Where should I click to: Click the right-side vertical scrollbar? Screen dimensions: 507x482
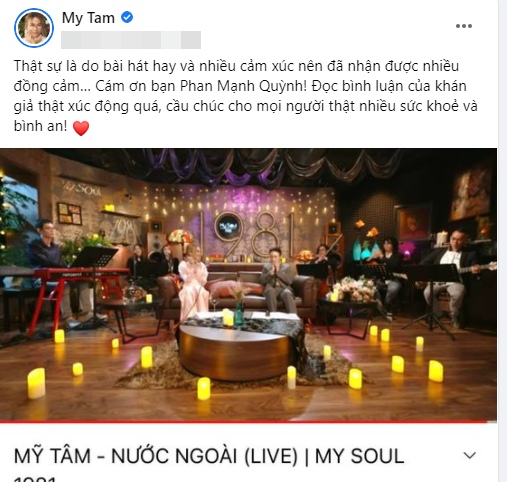coord(502,241)
